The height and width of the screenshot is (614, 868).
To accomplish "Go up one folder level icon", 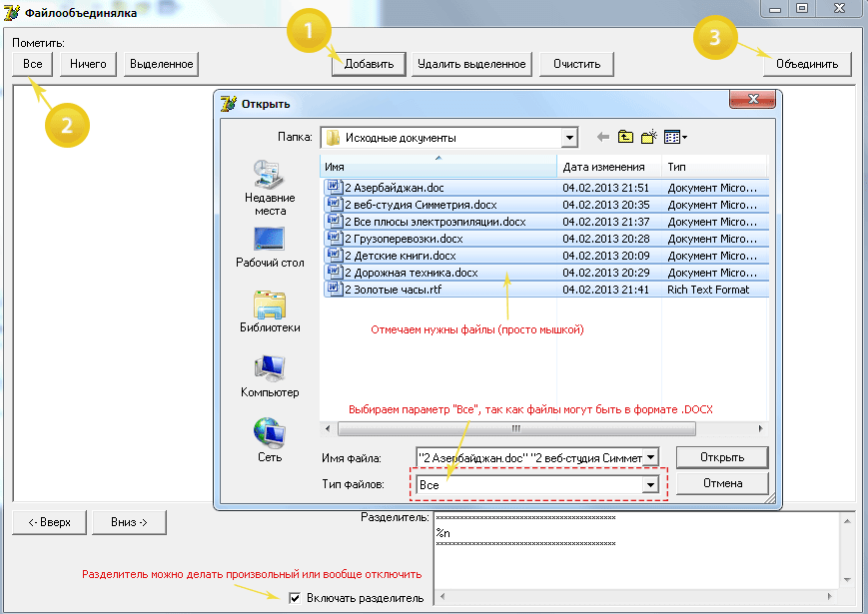I will (625, 137).
